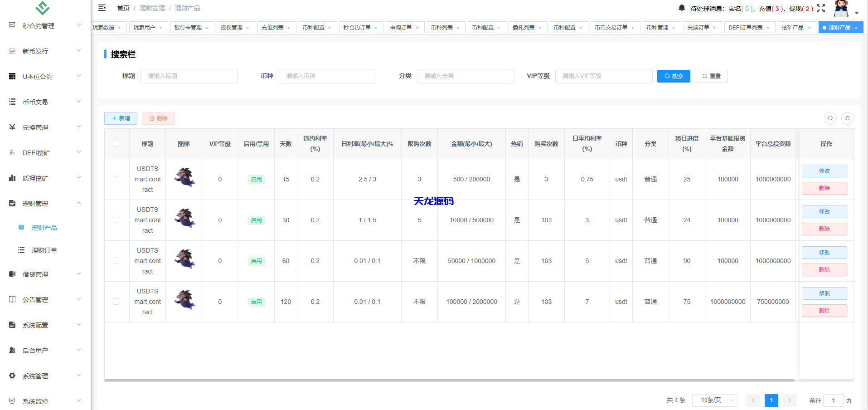This screenshot has height=410, width=868.
Task: Switch to the 银行卡管理 tab
Action: pyautogui.click(x=188, y=27)
